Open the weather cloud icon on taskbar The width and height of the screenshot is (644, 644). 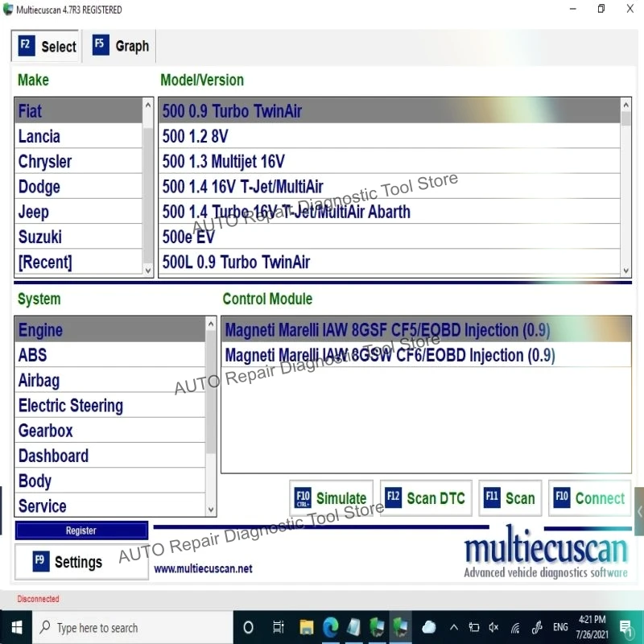coord(428,627)
